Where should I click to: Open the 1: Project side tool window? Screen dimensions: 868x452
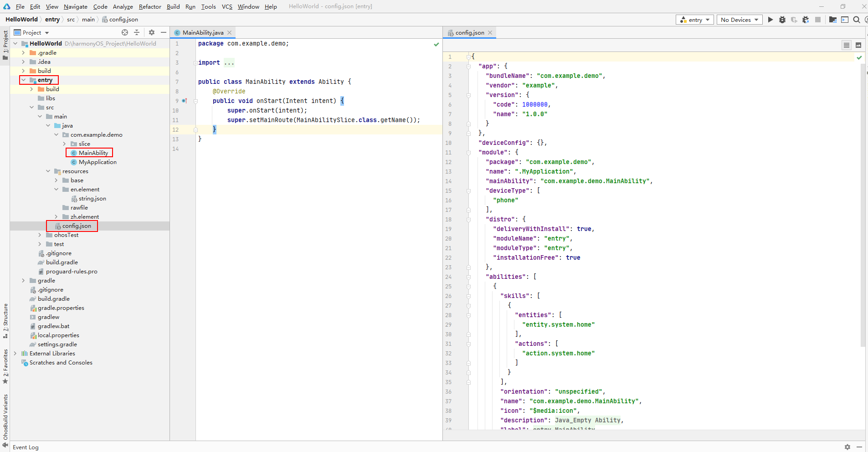click(5, 46)
